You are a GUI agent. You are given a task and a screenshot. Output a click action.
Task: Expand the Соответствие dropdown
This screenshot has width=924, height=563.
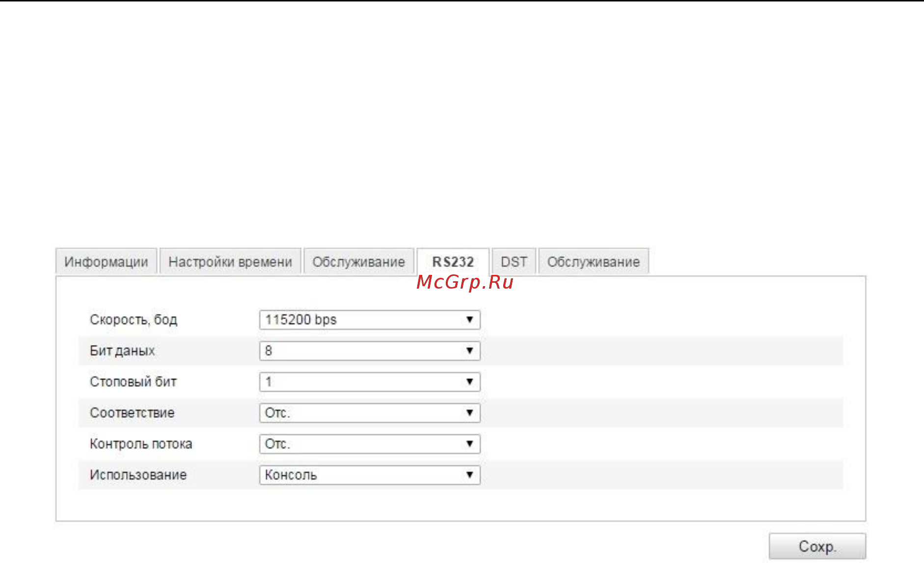point(370,413)
